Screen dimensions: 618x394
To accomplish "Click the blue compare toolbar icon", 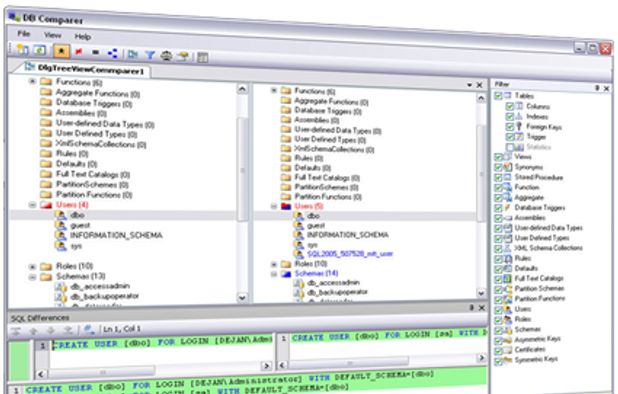I will (x=133, y=54).
